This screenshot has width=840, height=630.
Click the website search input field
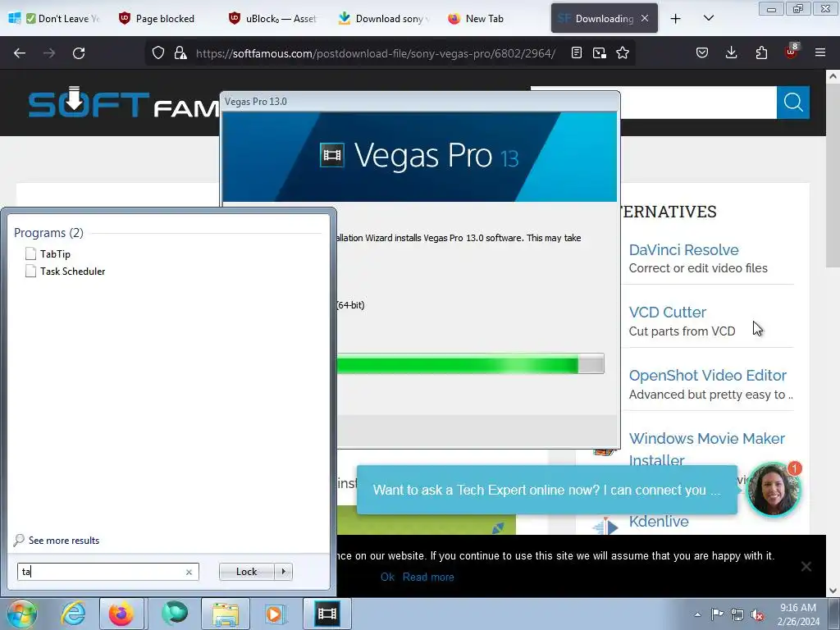click(x=699, y=103)
